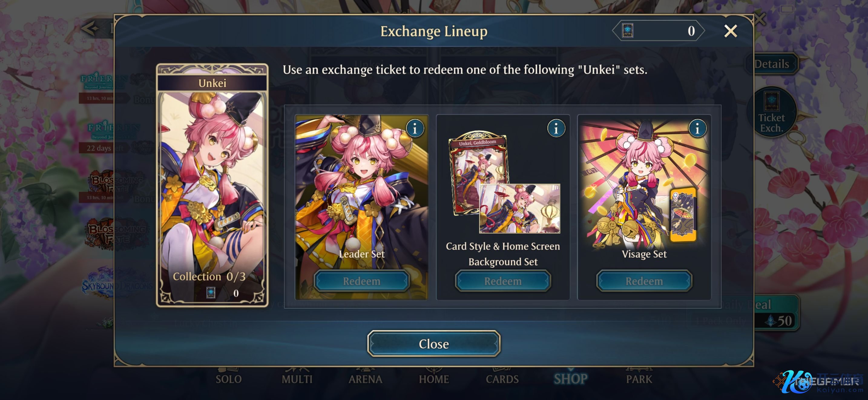
Task: Redeem the Visage Set
Action: pos(644,281)
